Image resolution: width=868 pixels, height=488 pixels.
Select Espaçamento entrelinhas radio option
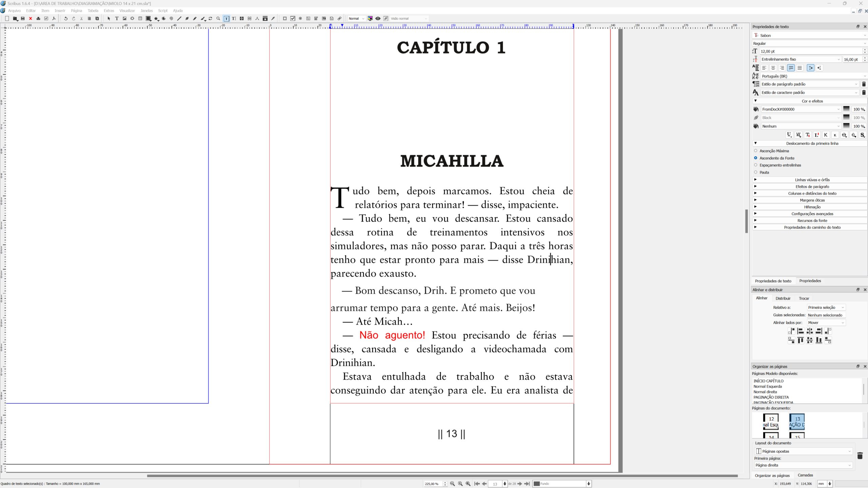point(755,165)
